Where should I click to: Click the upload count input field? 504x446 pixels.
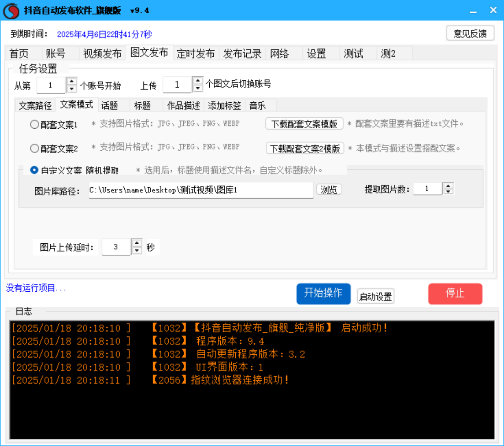[177, 84]
